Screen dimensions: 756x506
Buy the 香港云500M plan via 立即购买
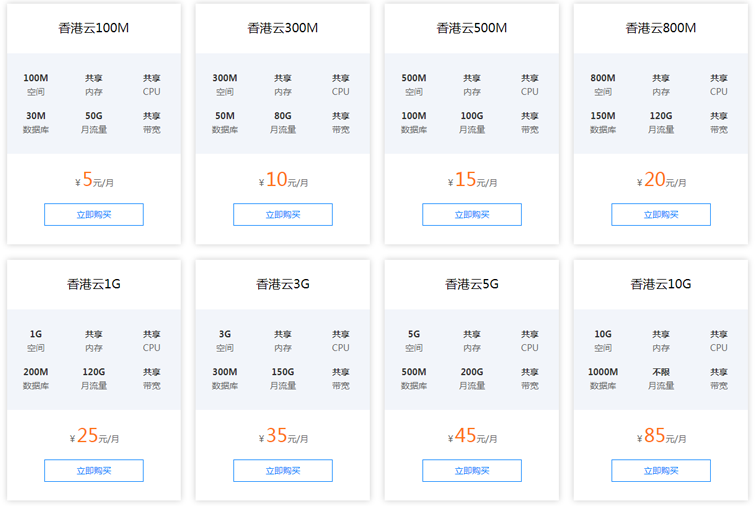point(472,214)
